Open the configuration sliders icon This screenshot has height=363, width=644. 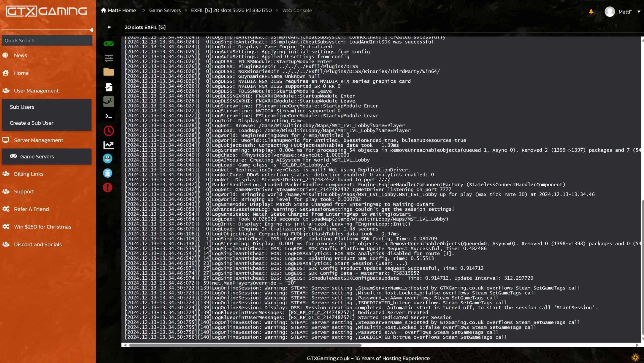(x=109, y=58)
